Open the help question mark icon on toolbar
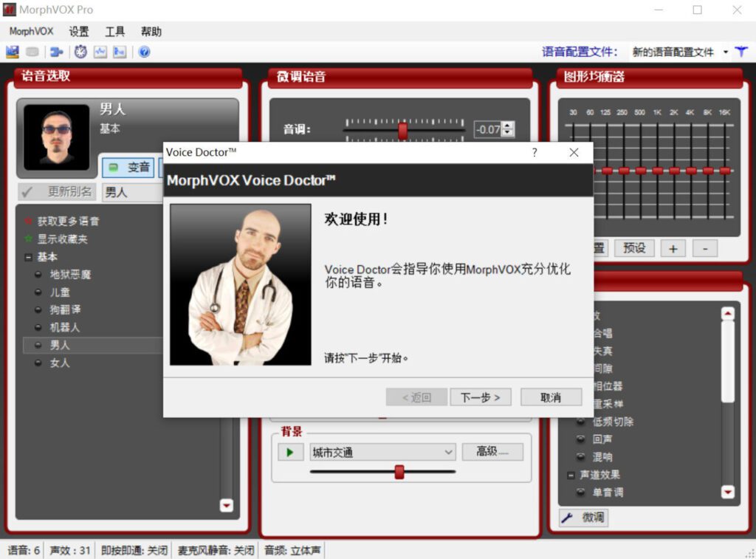The height and width of the screenshot is (559, 756). 145,52
